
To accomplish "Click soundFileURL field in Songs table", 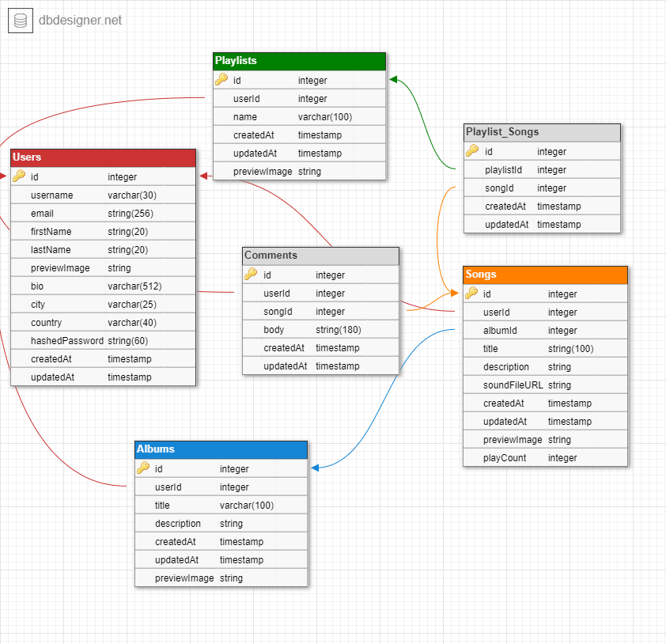I will (513, 386).
